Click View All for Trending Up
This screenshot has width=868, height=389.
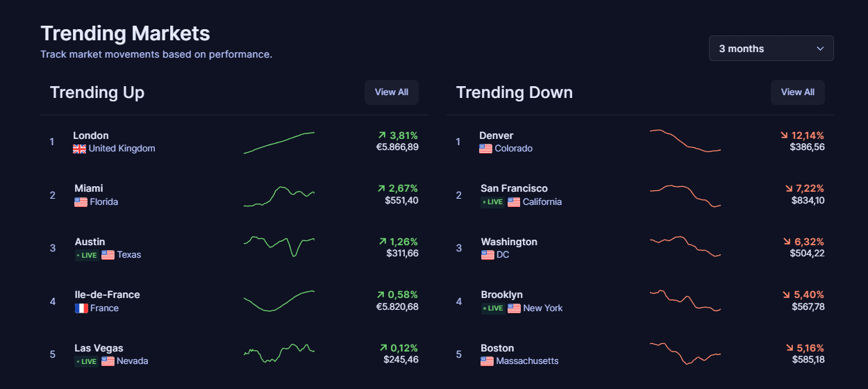point(392,92)
